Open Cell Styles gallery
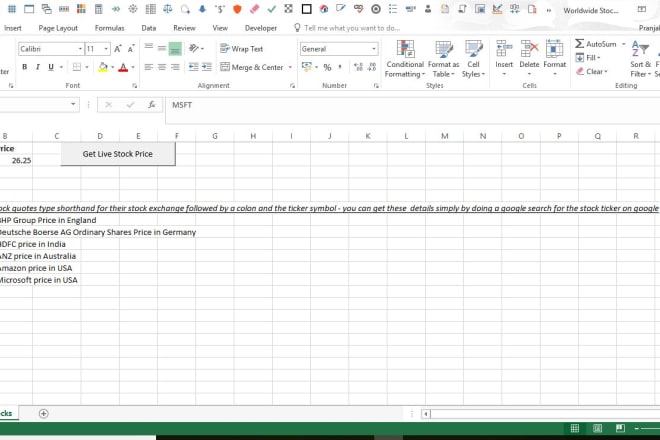 coord(474,59)
